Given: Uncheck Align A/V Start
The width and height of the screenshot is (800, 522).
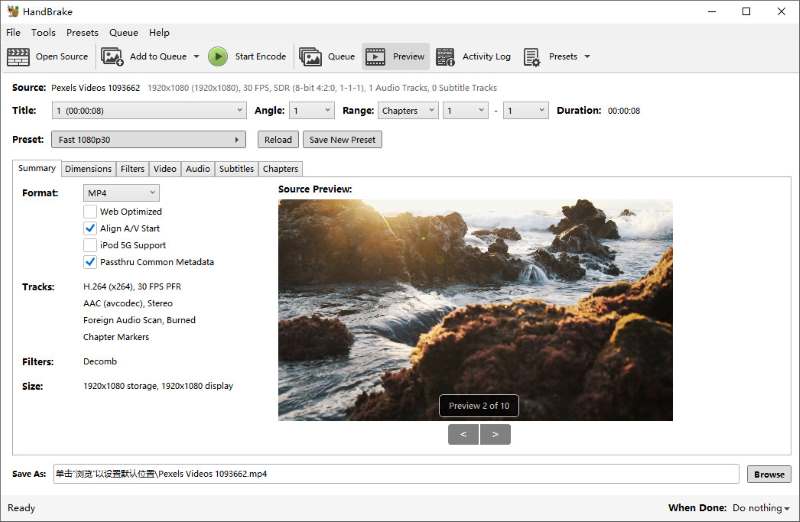Looking at the screenshot, I should (x=90, y=228).
